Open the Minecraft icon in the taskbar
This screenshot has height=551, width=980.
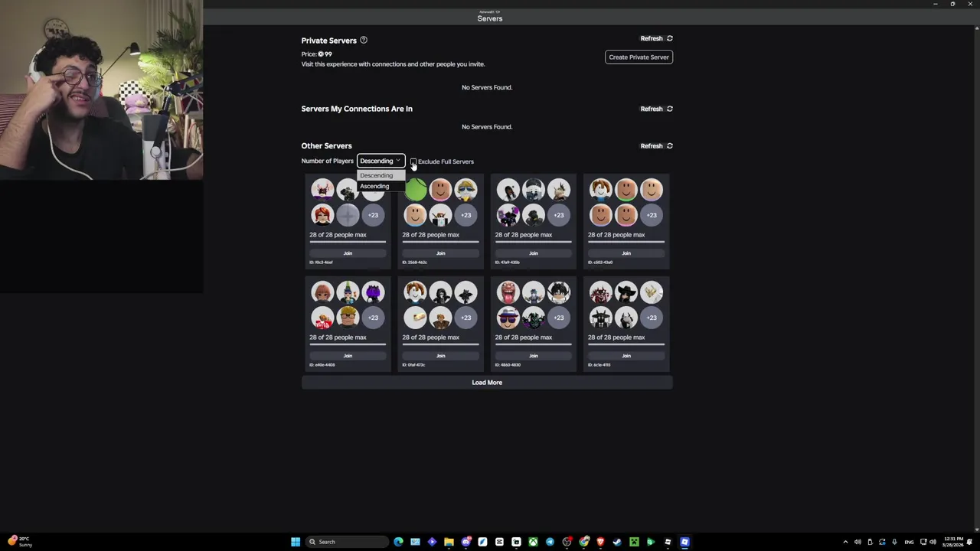click(x=634, y=542)
